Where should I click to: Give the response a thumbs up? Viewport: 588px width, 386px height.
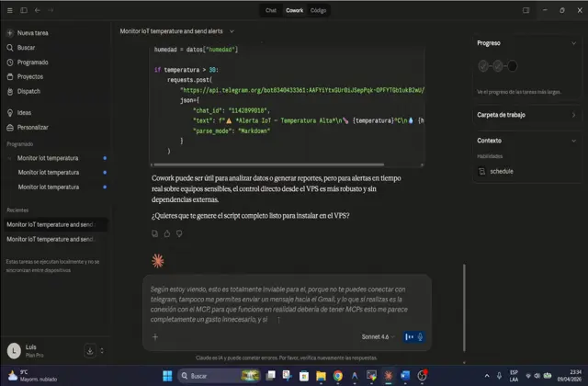166,233
